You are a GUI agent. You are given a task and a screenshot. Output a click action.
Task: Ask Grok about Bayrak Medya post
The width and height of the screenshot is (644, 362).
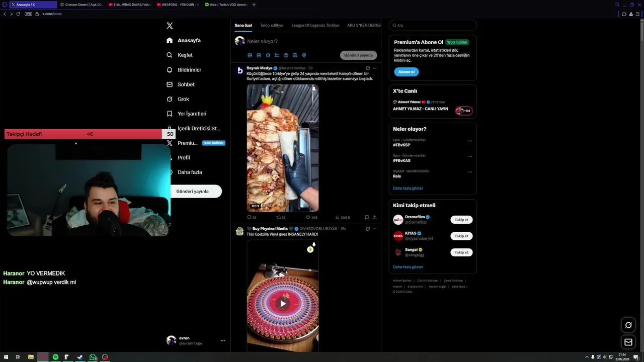(367, 68)
